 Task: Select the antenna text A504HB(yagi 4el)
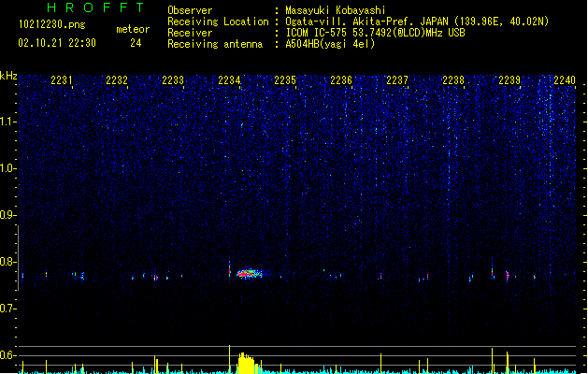[330, 44]
